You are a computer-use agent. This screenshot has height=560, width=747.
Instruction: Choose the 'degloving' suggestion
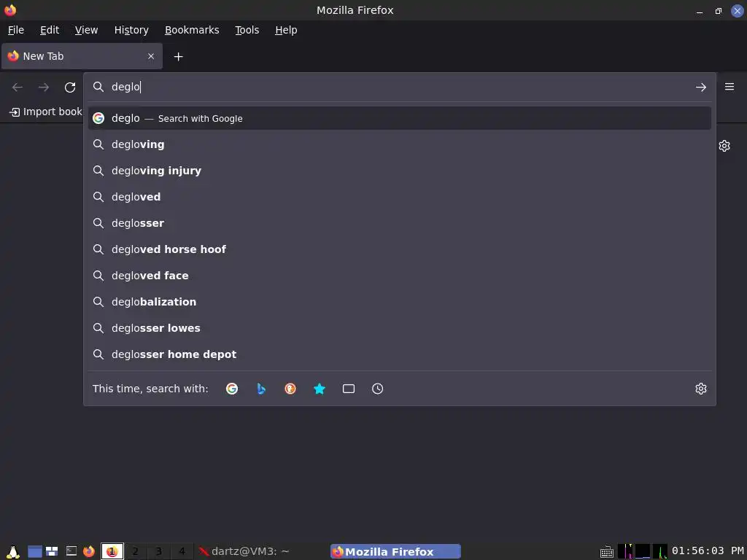tap(400, 144)
